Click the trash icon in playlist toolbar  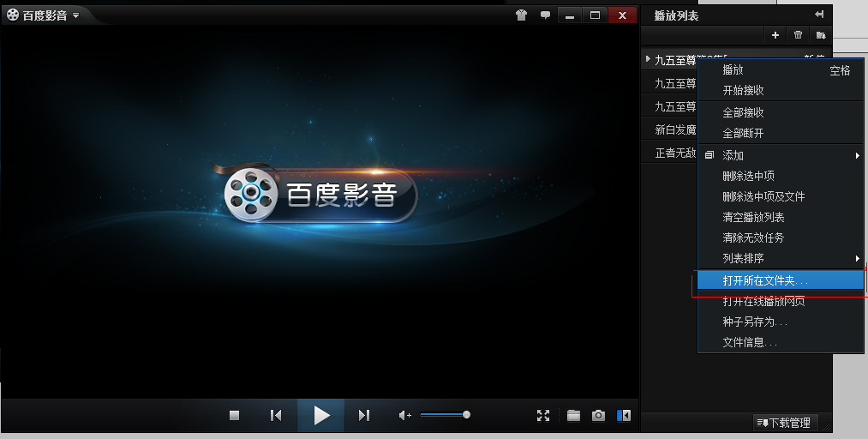[x=799, y=35]
